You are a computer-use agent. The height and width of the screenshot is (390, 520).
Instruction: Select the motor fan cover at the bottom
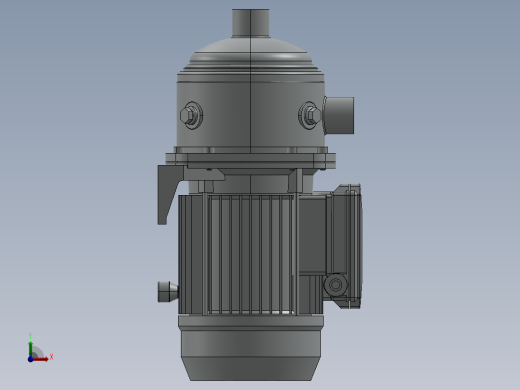pyautogui.click(x=250, y=348)
